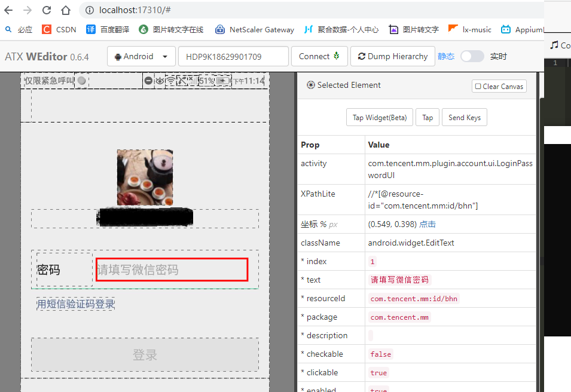
Task: Click the battery icon in device status bar
Action: point(223,81)
